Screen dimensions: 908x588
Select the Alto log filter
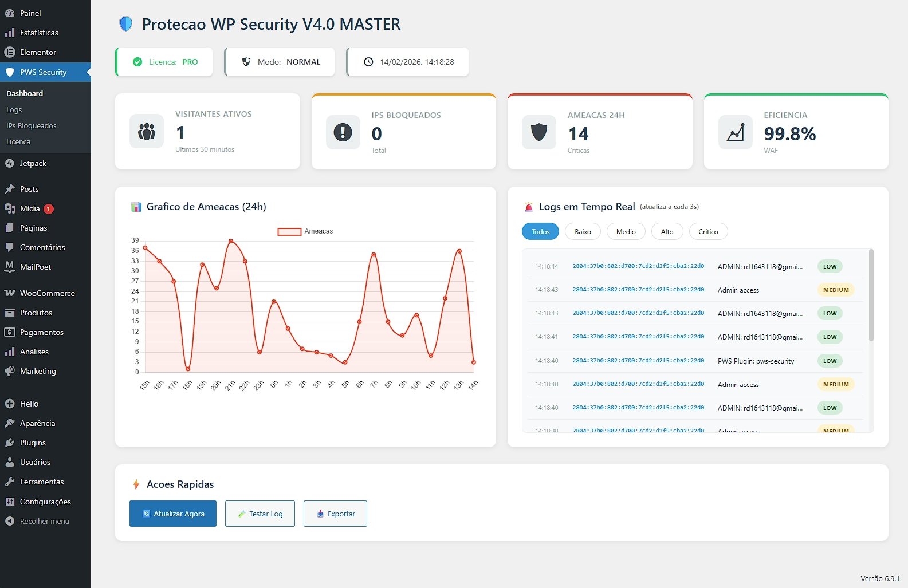(x=667, y=232)
